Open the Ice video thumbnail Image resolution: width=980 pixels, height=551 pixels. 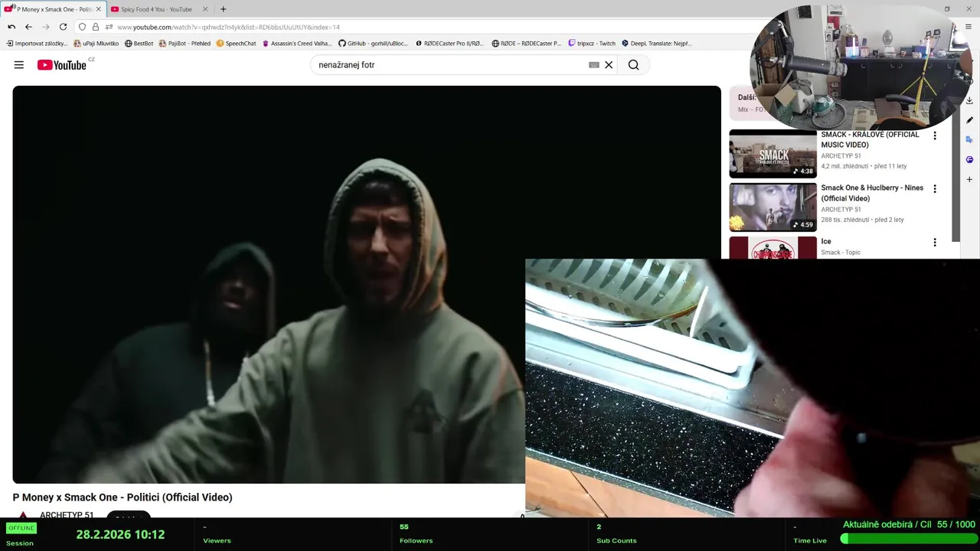[x=773, y=248]
